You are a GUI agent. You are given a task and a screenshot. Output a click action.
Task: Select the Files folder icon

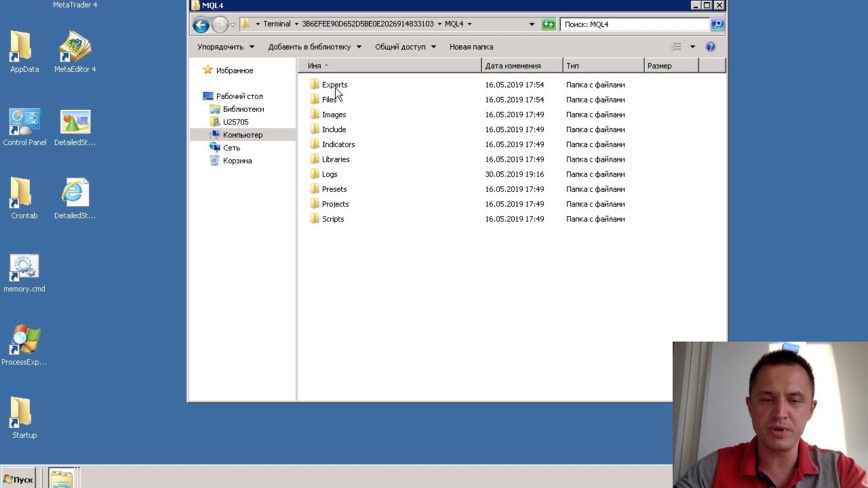point(315,100)
